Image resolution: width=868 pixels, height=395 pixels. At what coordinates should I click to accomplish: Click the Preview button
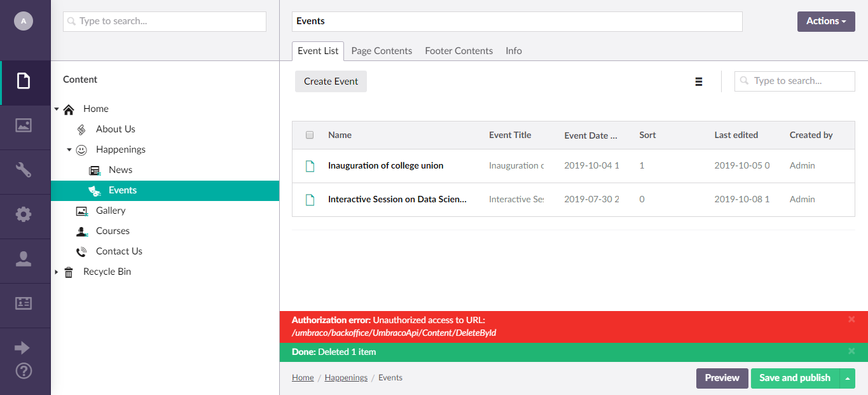point(722,378)
